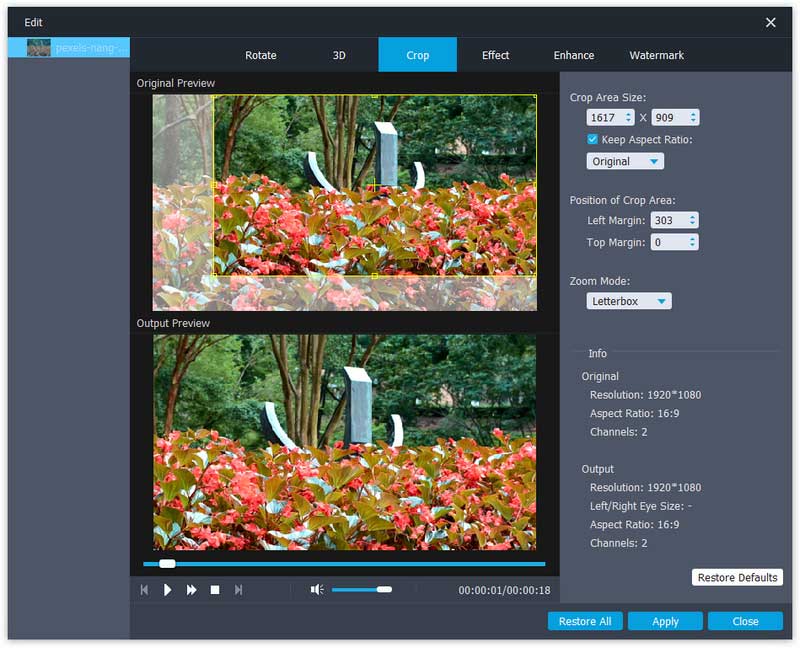Play the video preview
This screenshot has height=648, width=800.
click(x=167, y=590)
